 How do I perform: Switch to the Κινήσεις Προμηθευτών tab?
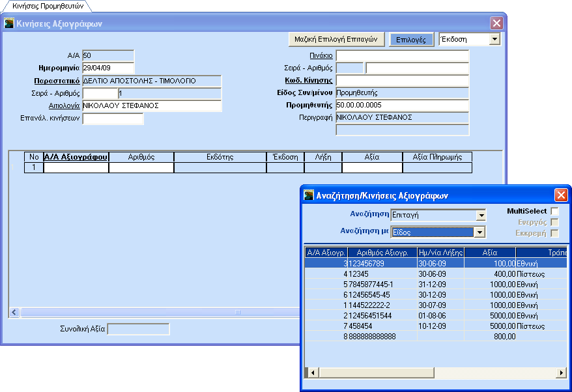[48, 7]
